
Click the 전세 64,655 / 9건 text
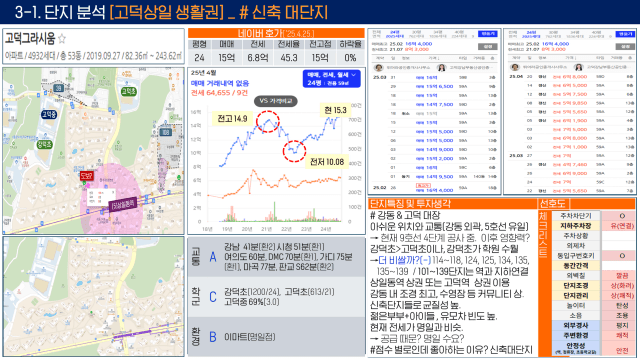[219, 93]
